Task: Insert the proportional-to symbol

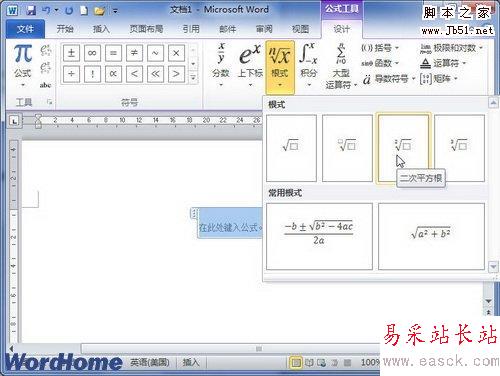Action: [x=113, y=74]
